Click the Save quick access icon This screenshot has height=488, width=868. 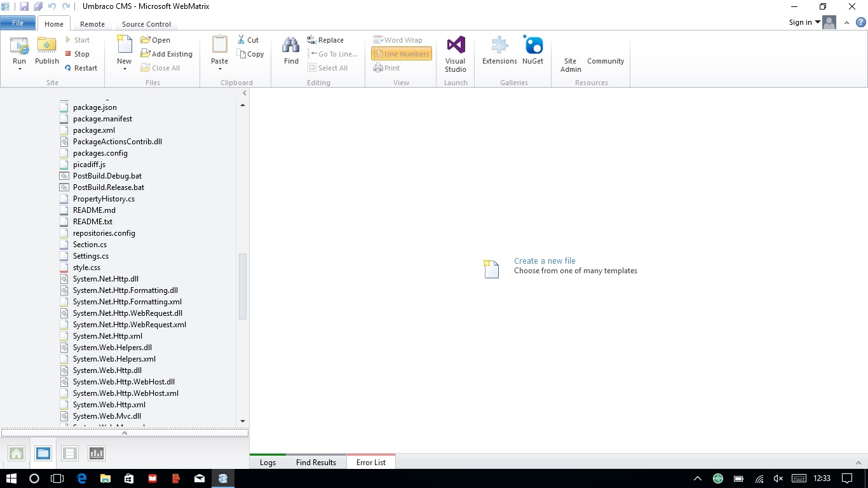(x=24, y=6)
